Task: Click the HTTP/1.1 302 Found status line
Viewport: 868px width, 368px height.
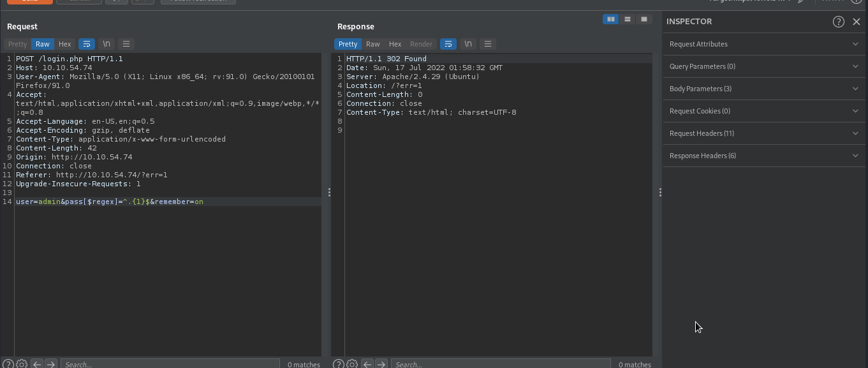Action: coord(386,59)
